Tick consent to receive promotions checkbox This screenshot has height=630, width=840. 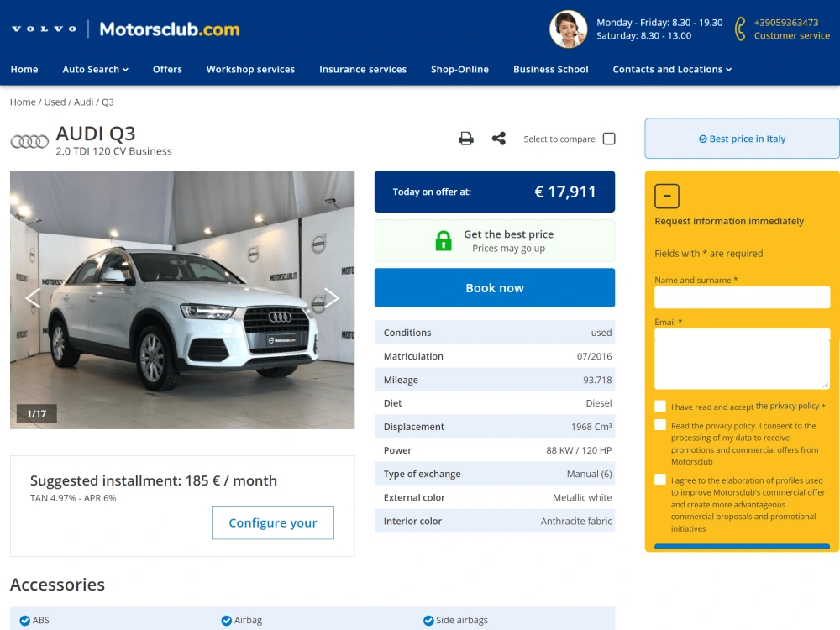[x=660, y=425]
